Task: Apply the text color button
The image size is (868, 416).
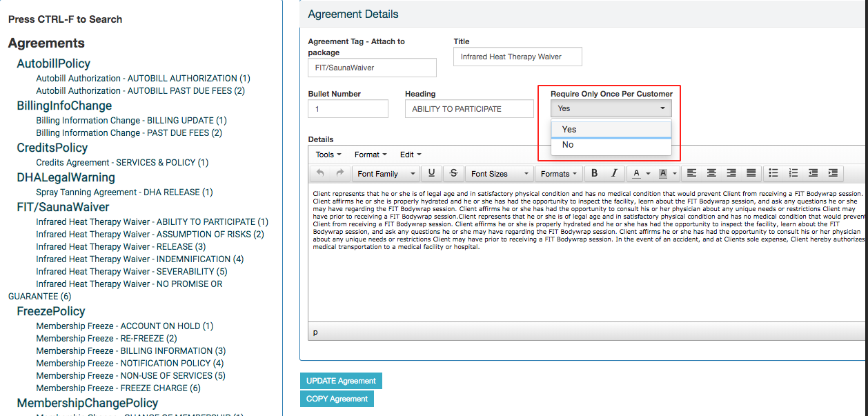Action: coord(637,173)
